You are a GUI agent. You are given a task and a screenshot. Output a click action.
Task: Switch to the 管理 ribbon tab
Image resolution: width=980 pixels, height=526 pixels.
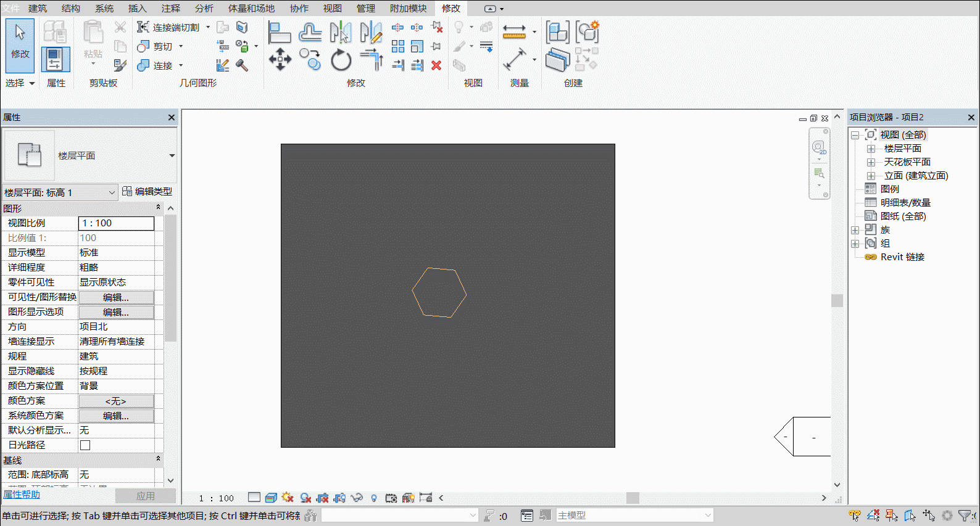coord(366,8)
